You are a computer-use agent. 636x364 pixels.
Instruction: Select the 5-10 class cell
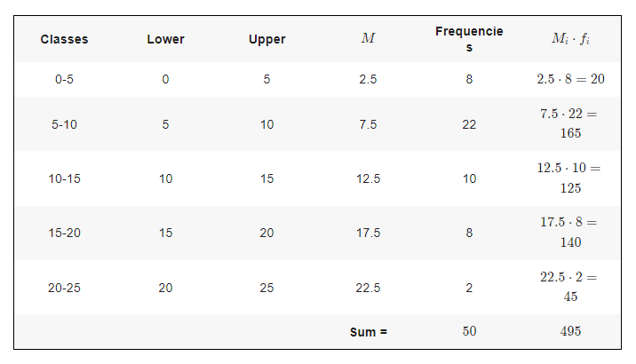[64, 124]
